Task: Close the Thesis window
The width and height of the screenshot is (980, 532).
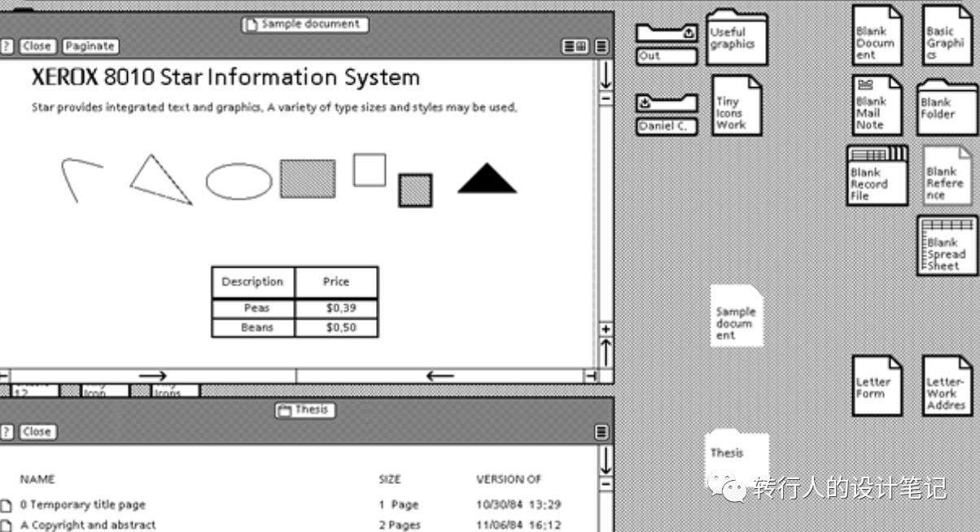Action: (x=37, y=432)
